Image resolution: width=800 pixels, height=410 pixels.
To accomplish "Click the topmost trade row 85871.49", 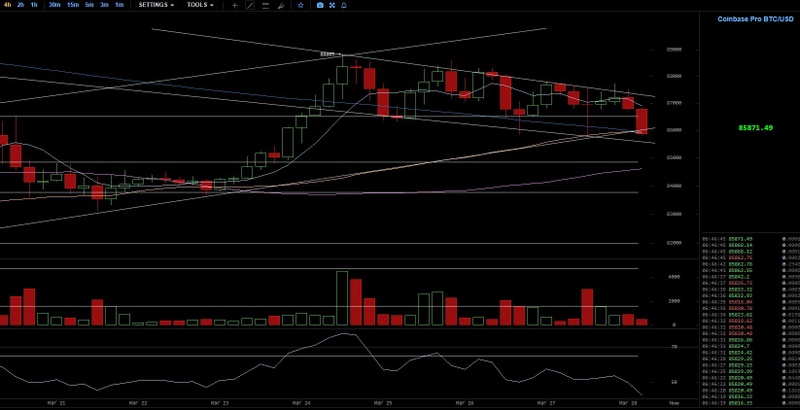I will (x=751, y=239).
